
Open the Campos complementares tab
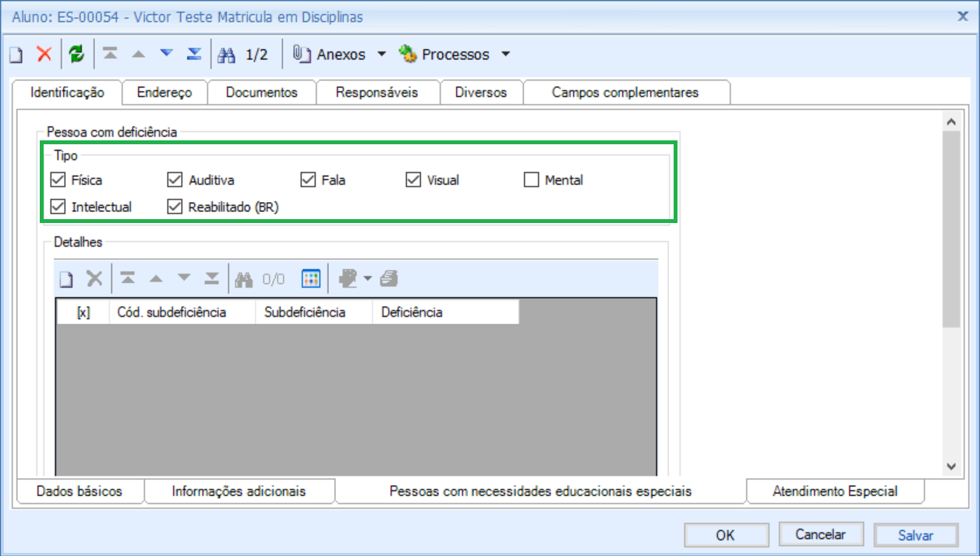coord(625,92)
